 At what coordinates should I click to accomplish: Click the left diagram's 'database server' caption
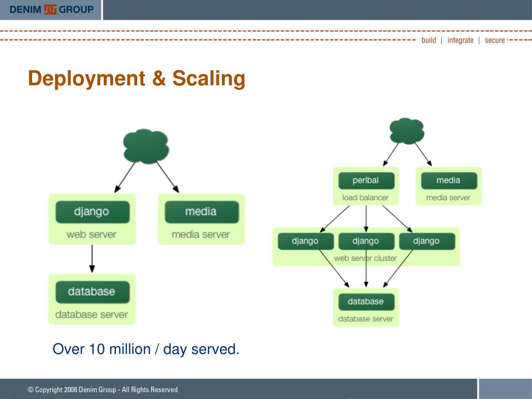pos(91,314)
